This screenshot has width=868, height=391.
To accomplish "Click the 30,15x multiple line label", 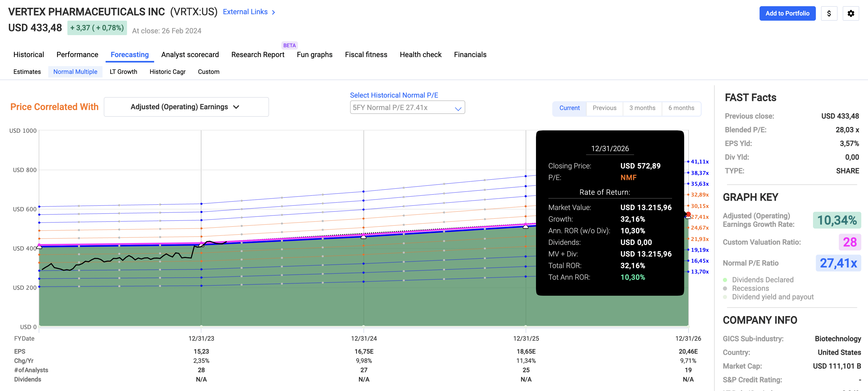I will coord(700,206).
